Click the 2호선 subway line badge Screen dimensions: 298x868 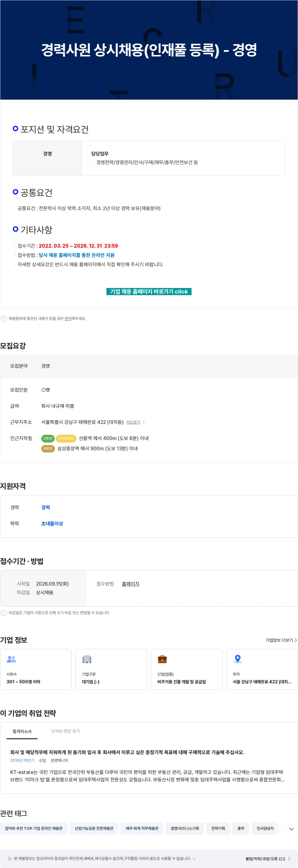point(47,438)
